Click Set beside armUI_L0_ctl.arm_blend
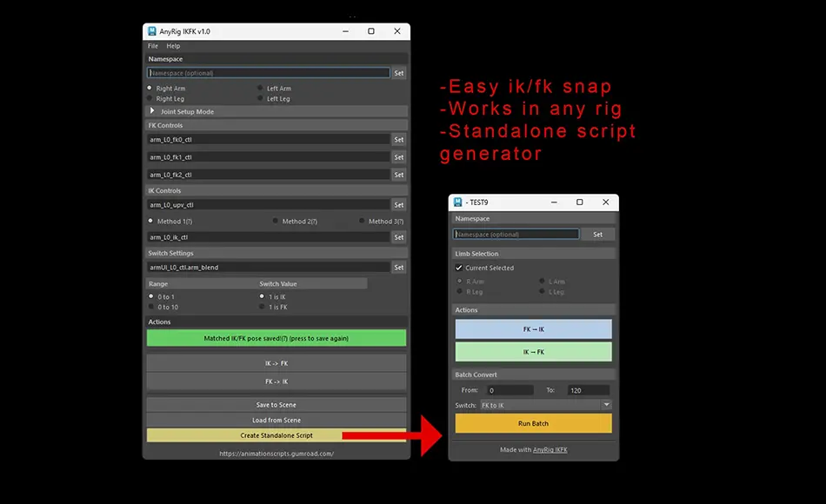Screen dimensions: 826x504 point(399,268)
